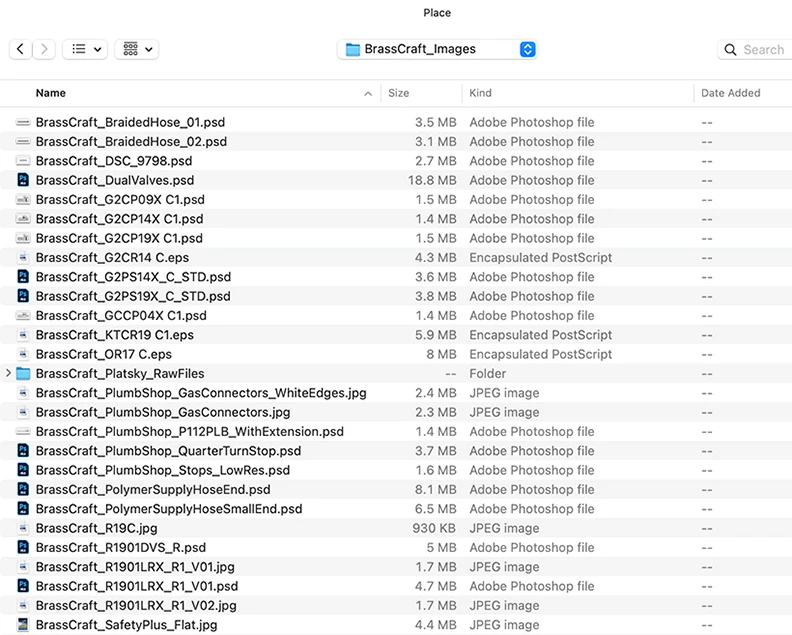Select file BrassCraft_DualValves.psd
792x635 pixels.
(115, 180)
